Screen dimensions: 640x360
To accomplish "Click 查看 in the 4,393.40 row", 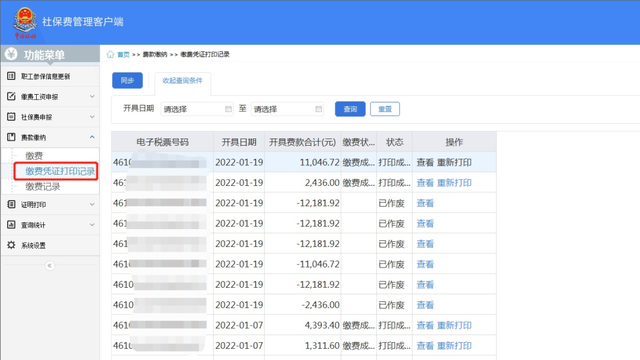I will pyautogui.click(x=425, y=325).
